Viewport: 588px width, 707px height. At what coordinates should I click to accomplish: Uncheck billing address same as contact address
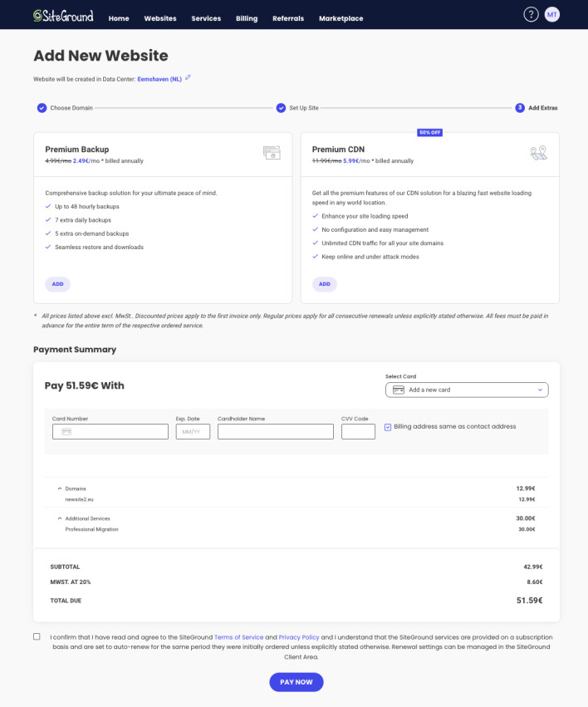(388, 427)
